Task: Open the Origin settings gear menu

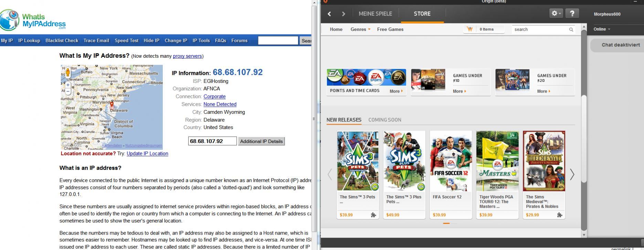Action: click(556, 13)
